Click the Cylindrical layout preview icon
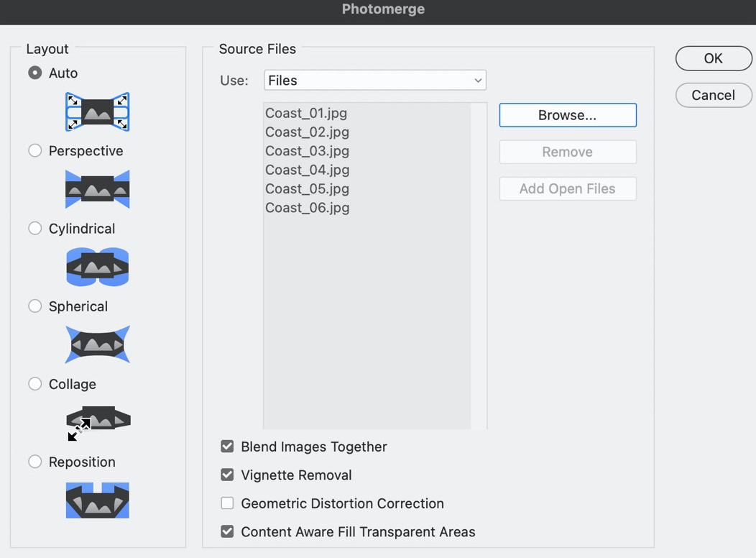This screenshot has width=756, height=558. click(x=98, y=267)
